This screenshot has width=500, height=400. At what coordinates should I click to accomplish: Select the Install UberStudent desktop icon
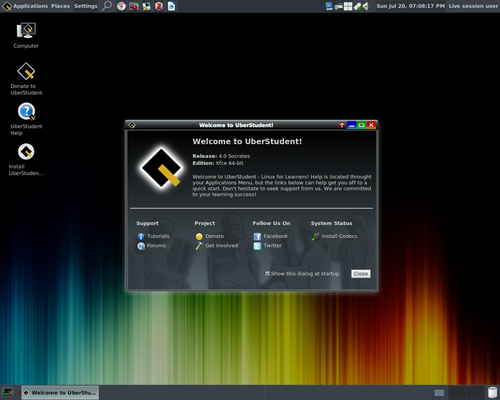[26, 159]
